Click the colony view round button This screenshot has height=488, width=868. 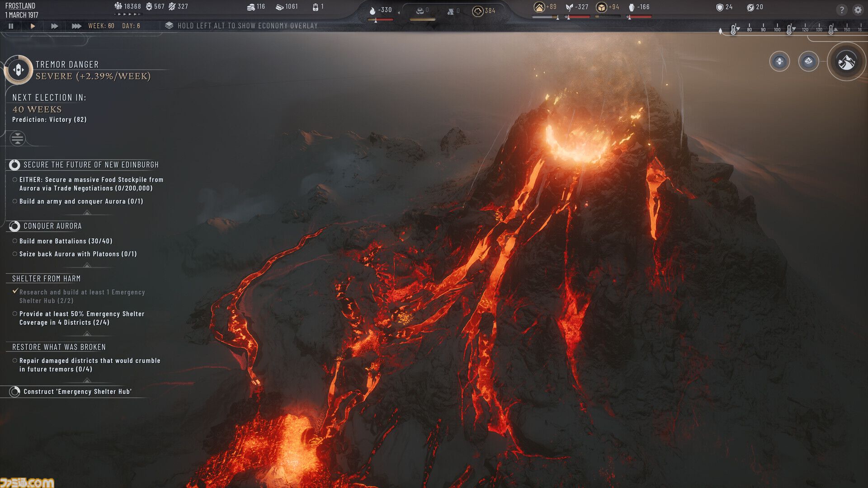[x=808, y=61]
